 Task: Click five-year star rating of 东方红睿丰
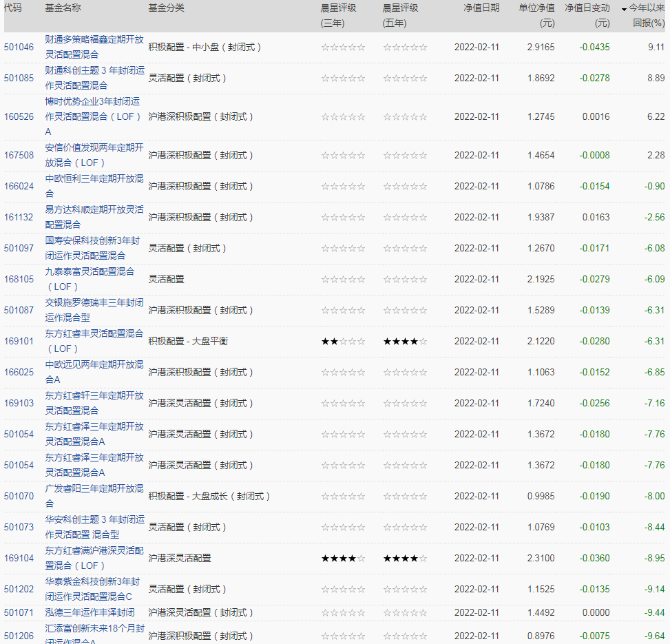(x=405, y=342)
